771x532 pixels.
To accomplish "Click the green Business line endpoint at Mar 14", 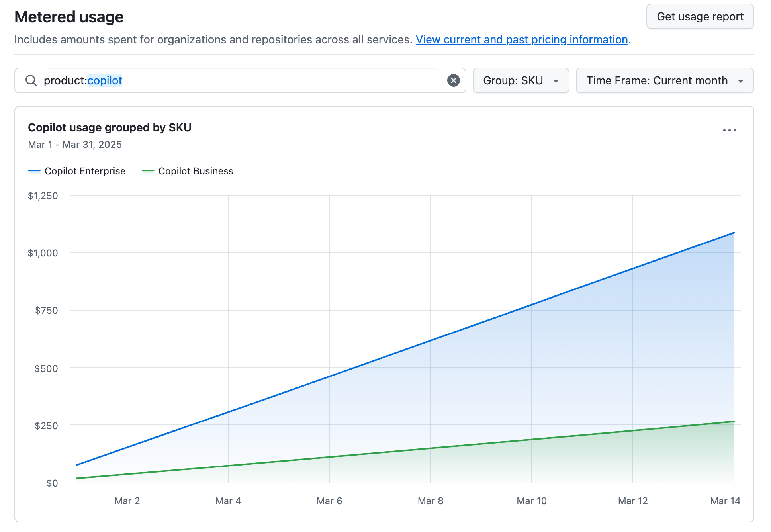I will (734, 421).
